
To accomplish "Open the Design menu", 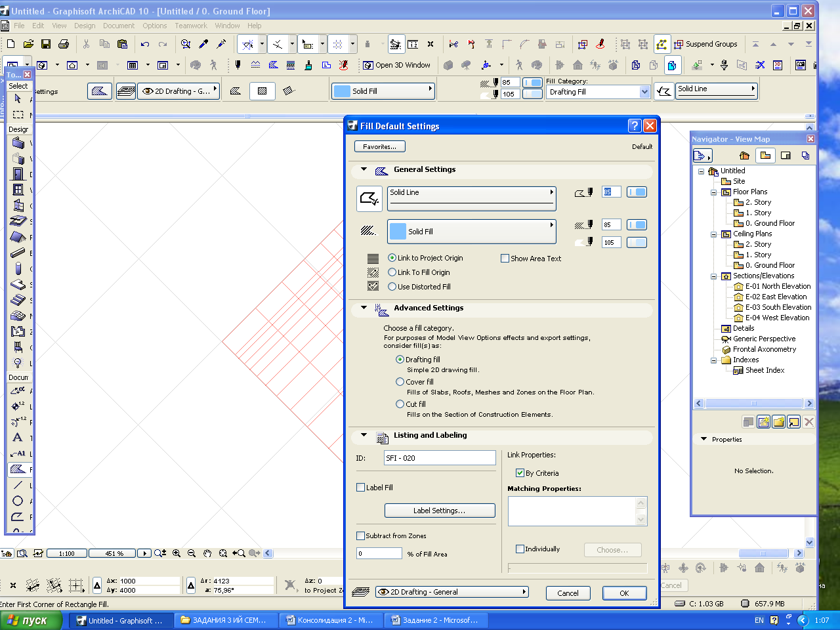I will pos(85,26).
